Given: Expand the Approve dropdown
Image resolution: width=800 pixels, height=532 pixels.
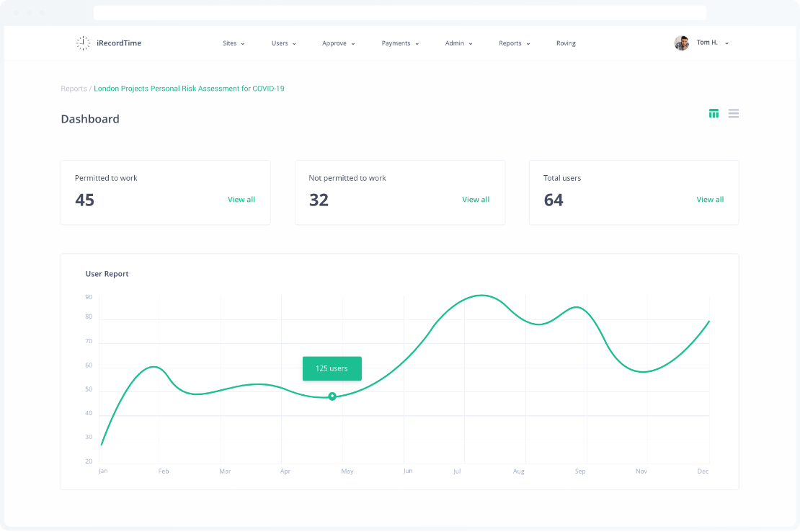Looking at the screenshot, I should pos(338,43).
